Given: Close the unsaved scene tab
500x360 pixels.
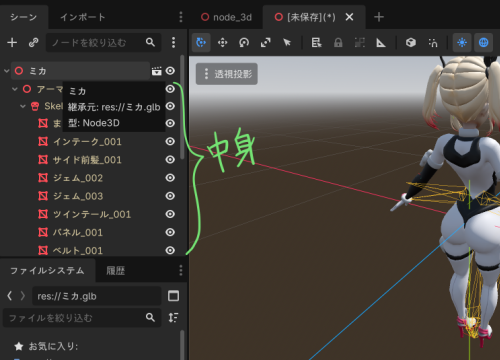Looking at the screenshot, I should [349, 17].
